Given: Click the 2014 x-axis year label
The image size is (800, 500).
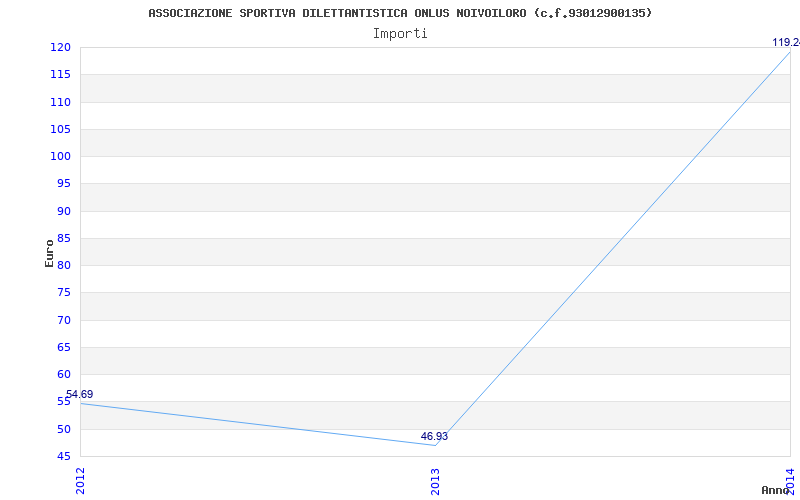Looking at the screenshot, I should point(790,481).
